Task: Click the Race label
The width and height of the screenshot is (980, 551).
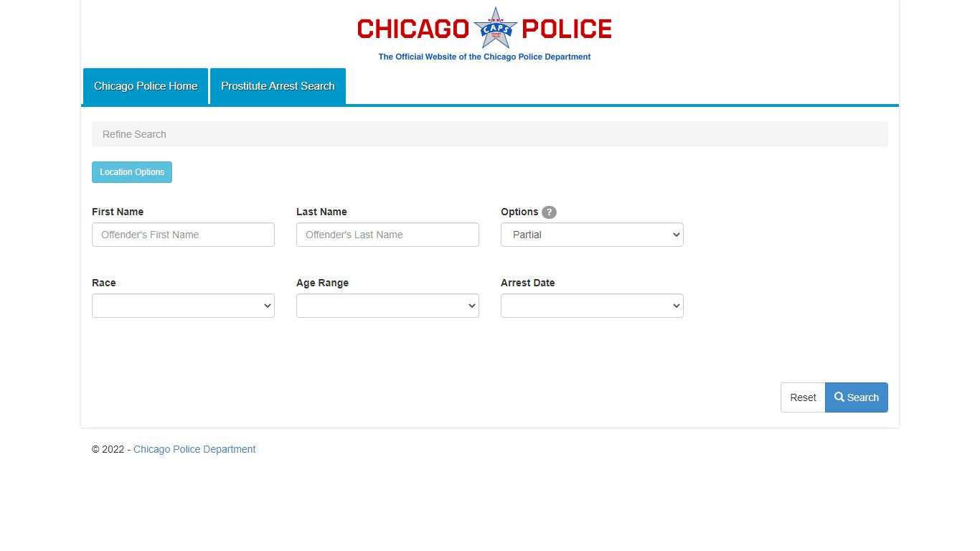Action: click(x=104, y=283)
